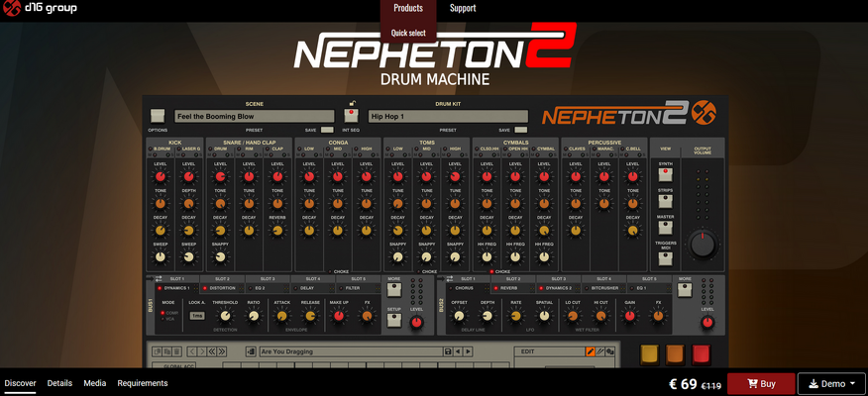Open the FILTER slot selector on BUS1

(x=358, y=288)
